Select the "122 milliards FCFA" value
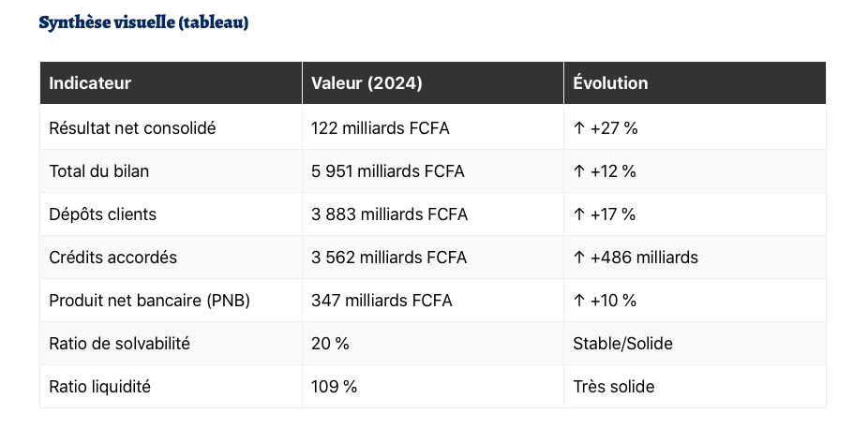Viewport: 868px width, 443px height. [380, 128]
